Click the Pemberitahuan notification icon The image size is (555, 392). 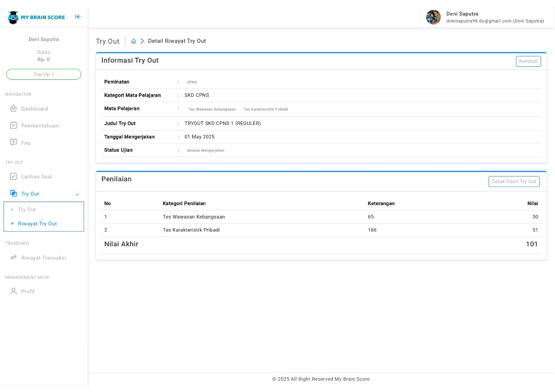[13, 126]
